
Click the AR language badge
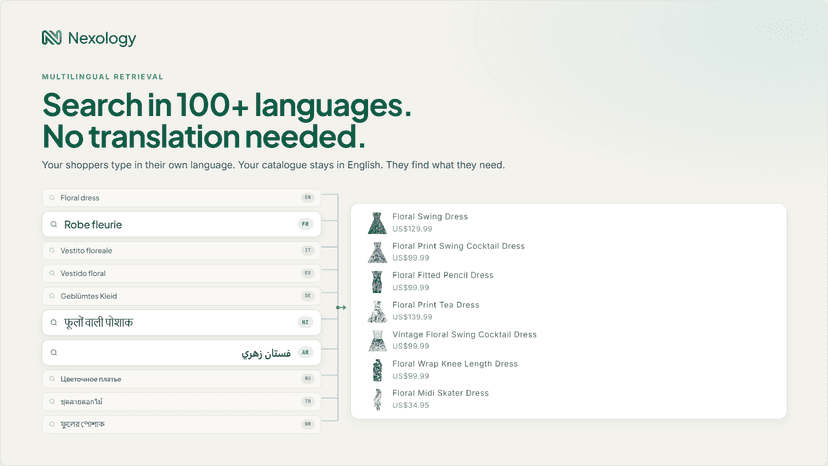coord(305,352)
